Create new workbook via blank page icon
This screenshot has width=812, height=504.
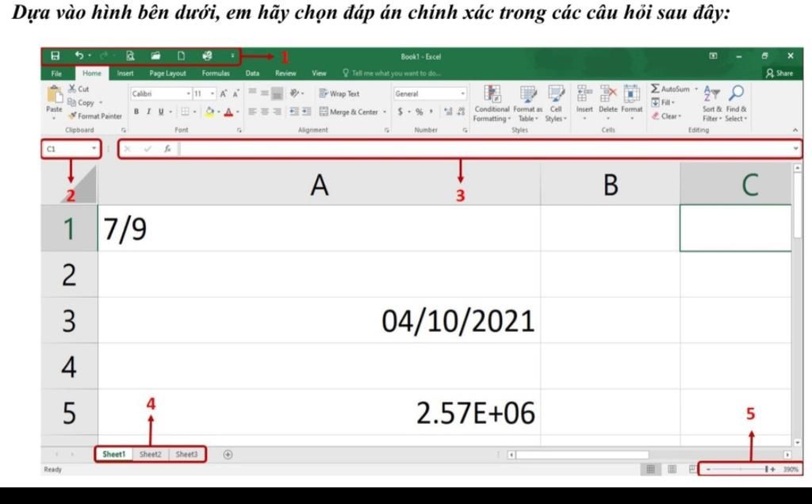(182, 56)
